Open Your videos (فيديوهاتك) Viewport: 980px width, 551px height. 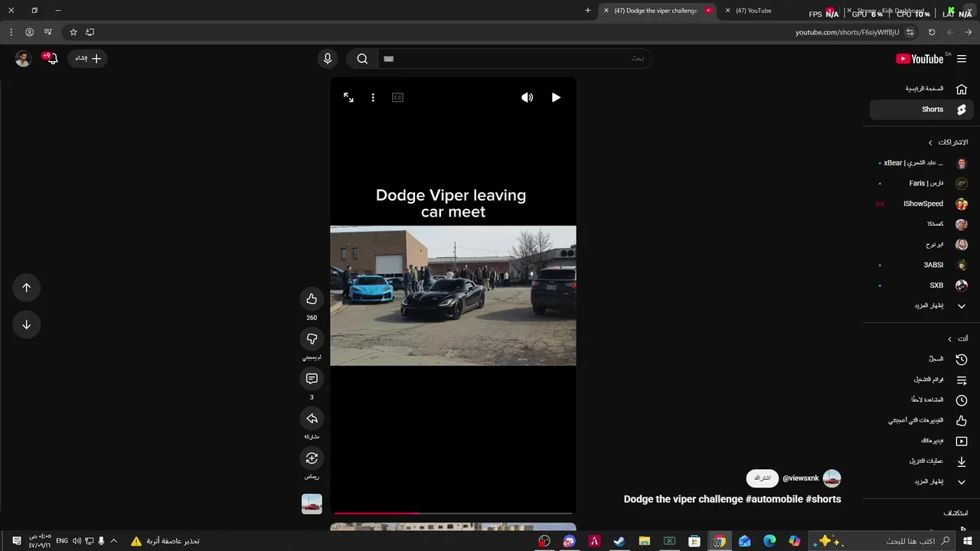click(x=922, y=441)
